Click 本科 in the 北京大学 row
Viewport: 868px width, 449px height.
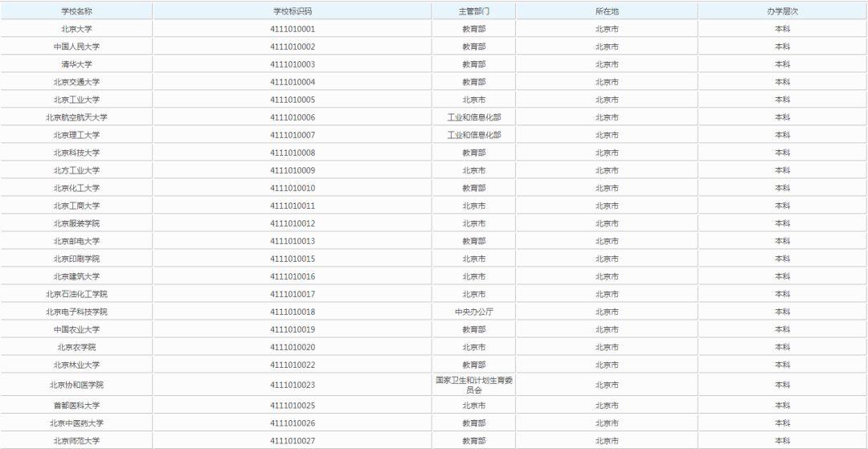782,29
